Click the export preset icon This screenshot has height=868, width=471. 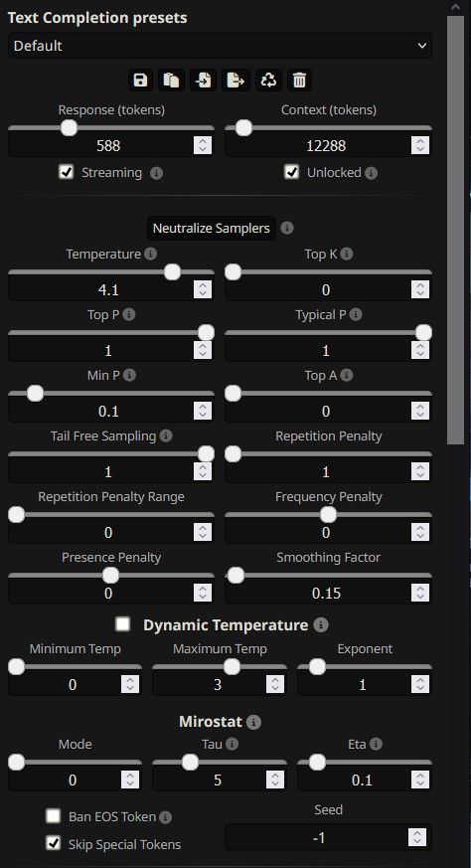point(236,81)
